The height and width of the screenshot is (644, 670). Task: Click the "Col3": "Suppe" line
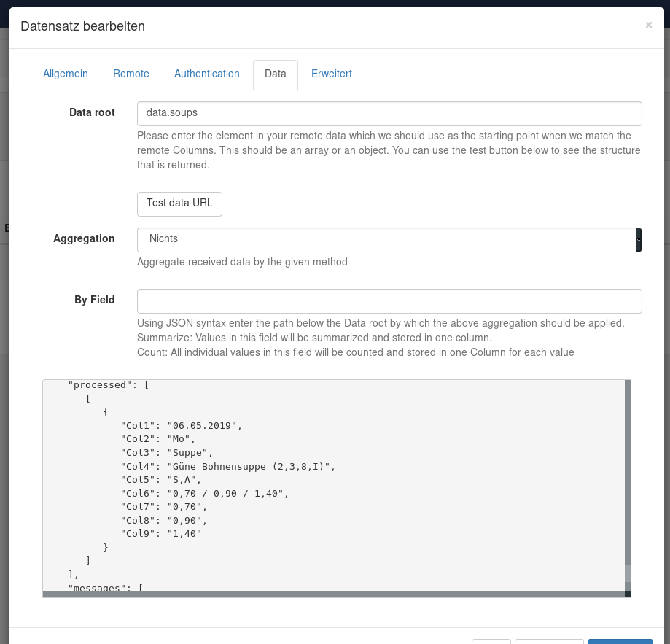pyautogui.click(x=167, y=453)
